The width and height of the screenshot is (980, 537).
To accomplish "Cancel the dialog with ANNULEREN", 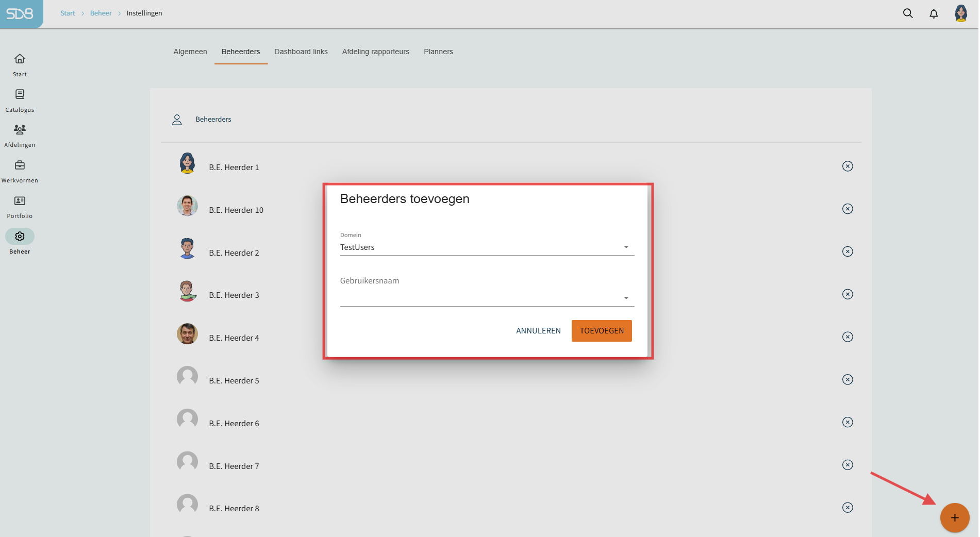I will (x=538, y=331).
